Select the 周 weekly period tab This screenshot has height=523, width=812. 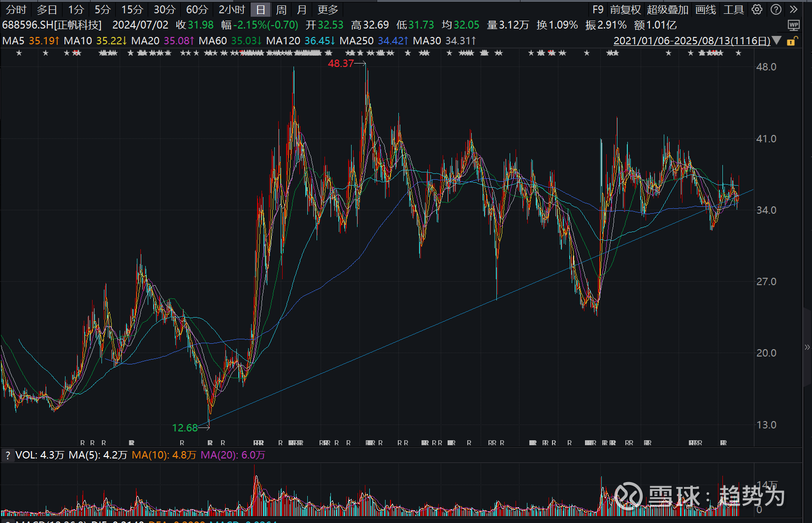(281, 10)
